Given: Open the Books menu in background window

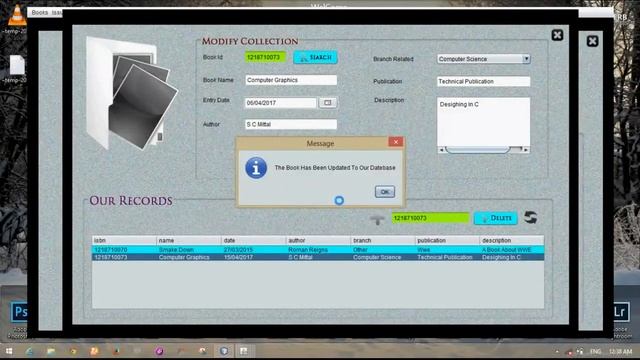Looking at the screenshot, I should [x=40, y=12].
